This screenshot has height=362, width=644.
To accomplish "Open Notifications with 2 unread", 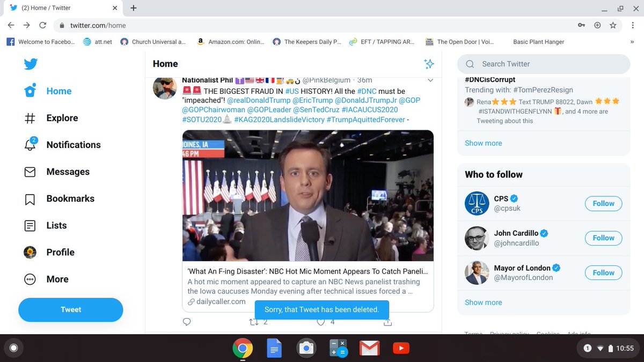I will click(62, 144).
